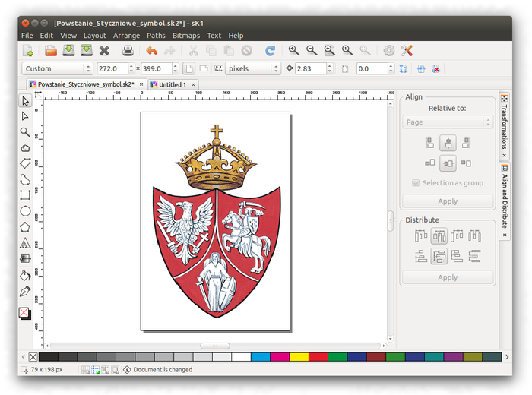Pick the Rectangle tool
The height and width of the screenshot is (395, 532).
coord(25,195)
